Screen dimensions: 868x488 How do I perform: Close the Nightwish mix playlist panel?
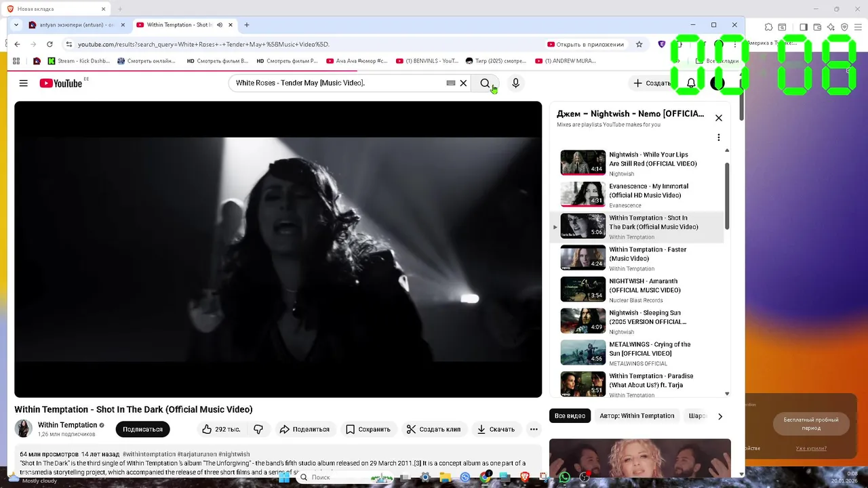click(719, 118)
